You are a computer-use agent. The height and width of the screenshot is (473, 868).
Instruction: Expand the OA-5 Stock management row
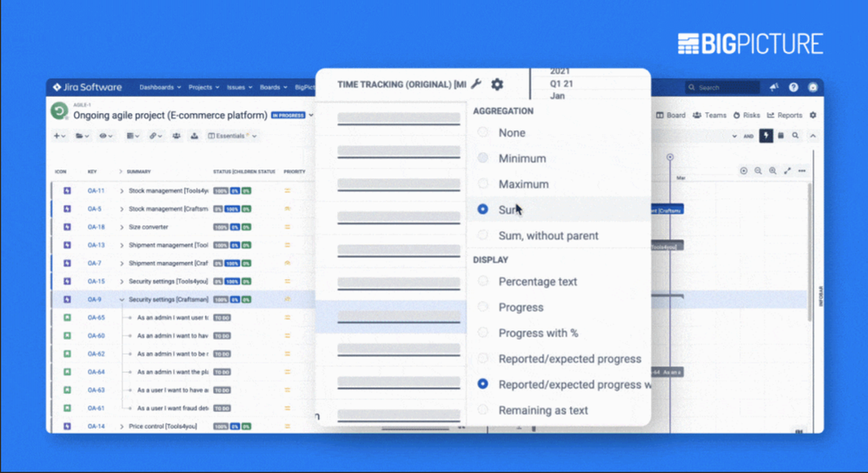(122, 209)
